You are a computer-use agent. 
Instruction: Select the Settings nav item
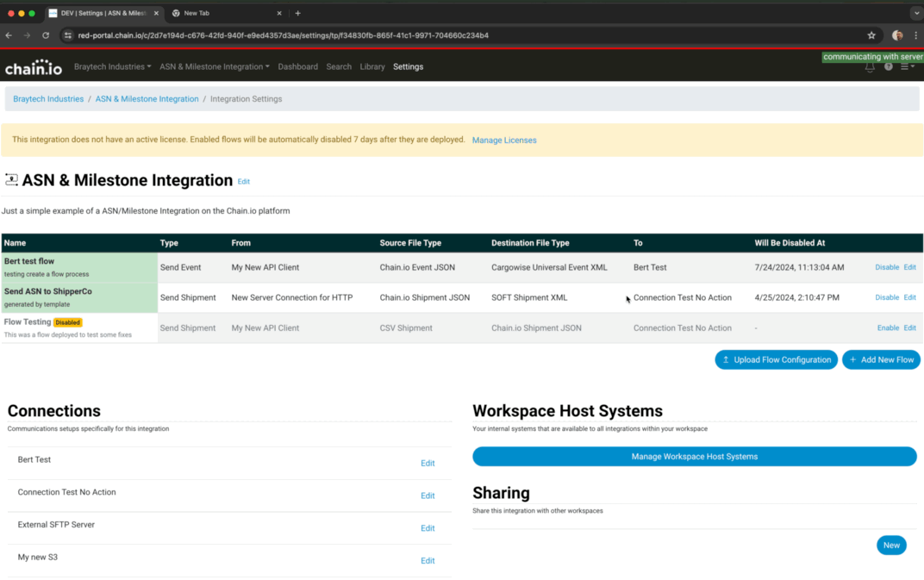409,66
